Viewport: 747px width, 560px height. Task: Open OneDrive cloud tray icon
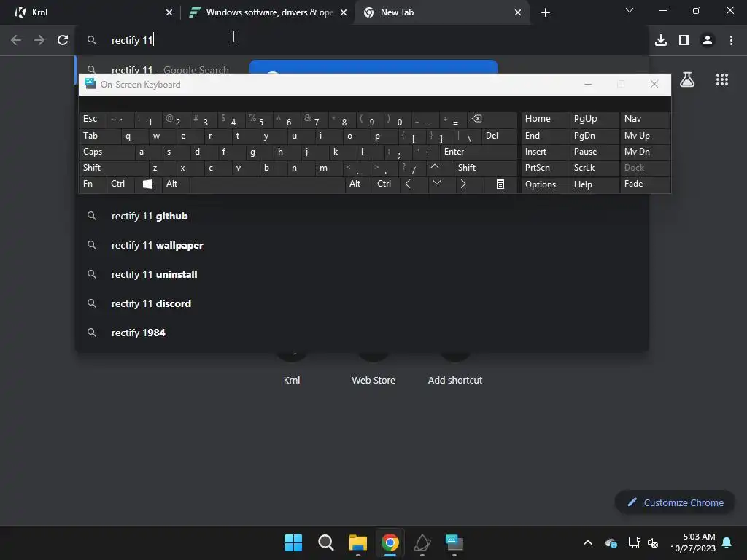pyautogui.click(x=611, y=542)
